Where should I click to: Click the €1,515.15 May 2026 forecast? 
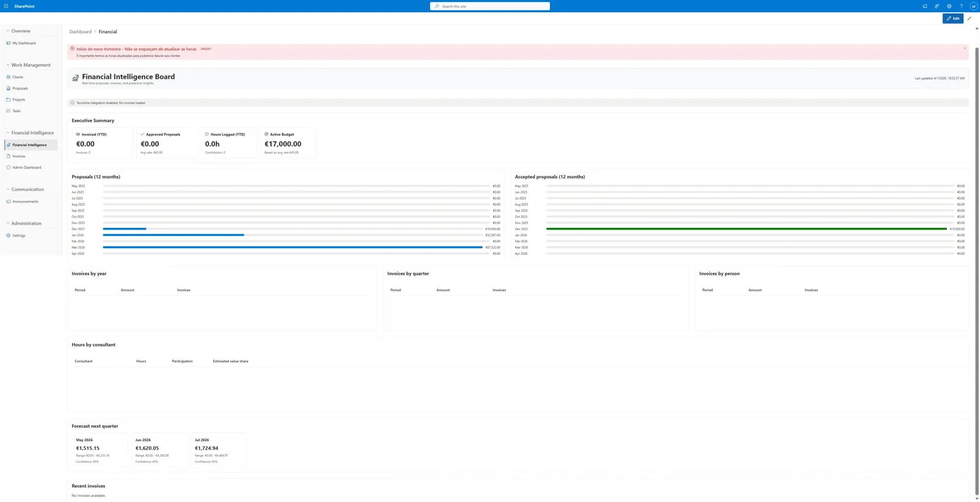pyautogui.click(x=88, y=448)
